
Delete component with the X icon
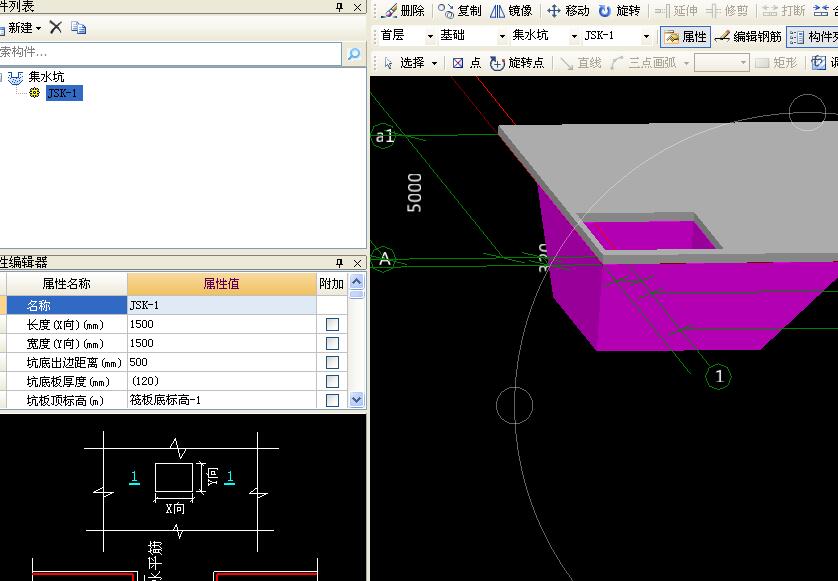pos(56,27)
